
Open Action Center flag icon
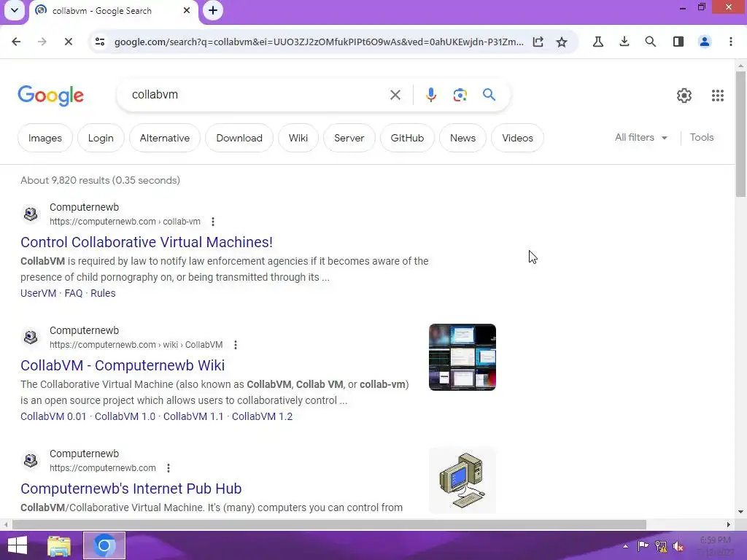coord(643,545)
